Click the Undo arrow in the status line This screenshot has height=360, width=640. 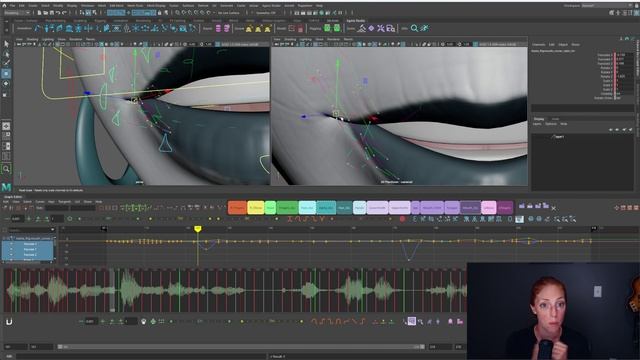pos(58,13)
